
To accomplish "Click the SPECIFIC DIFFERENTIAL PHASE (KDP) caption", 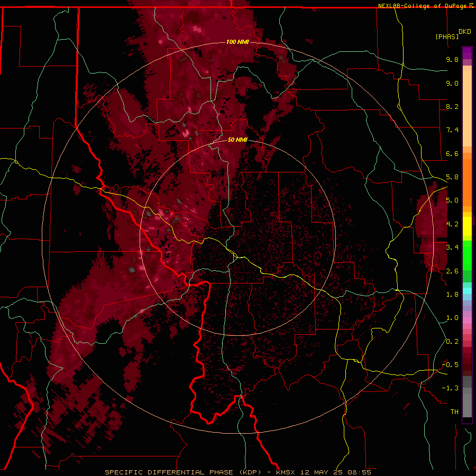I will coord(183,472).
